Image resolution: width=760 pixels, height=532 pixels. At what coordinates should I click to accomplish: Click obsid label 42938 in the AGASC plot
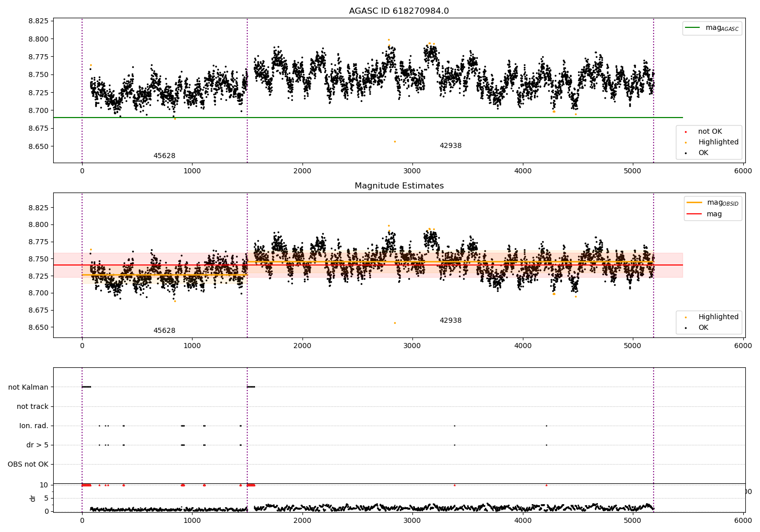tap(450, 146)
